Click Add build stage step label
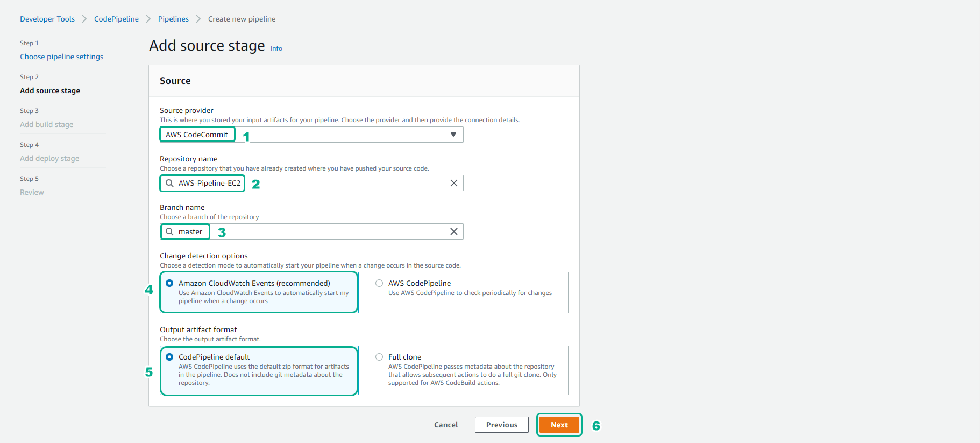This screenshot has width=980, height=443. point(47,124)
